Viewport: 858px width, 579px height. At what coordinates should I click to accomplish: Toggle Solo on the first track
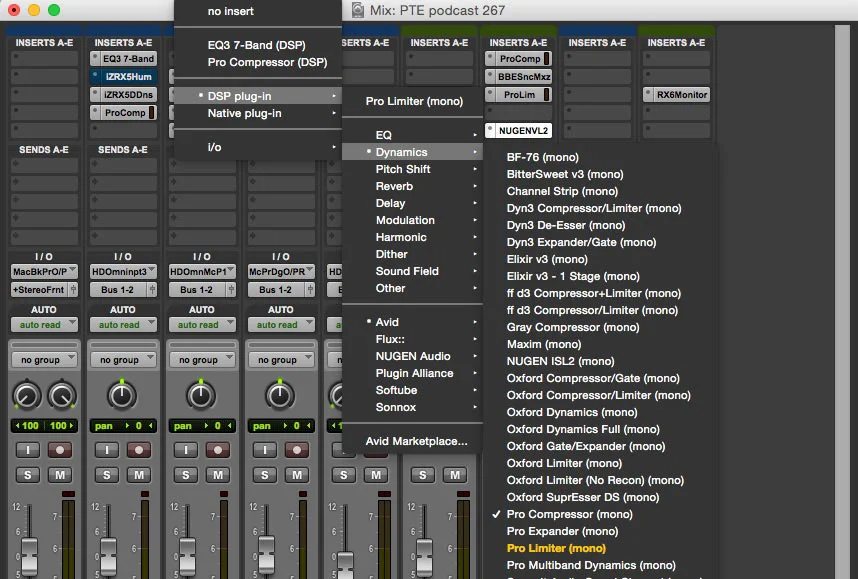(x=28, y=475)
